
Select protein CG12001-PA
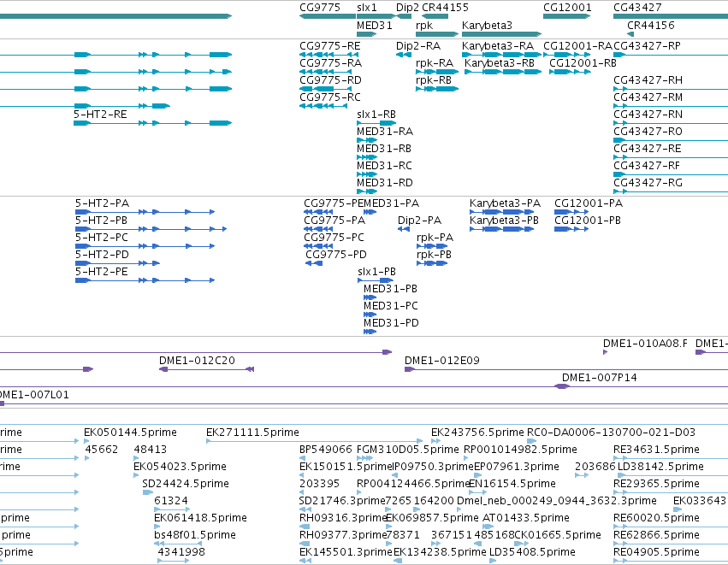[x=589, y=203]
